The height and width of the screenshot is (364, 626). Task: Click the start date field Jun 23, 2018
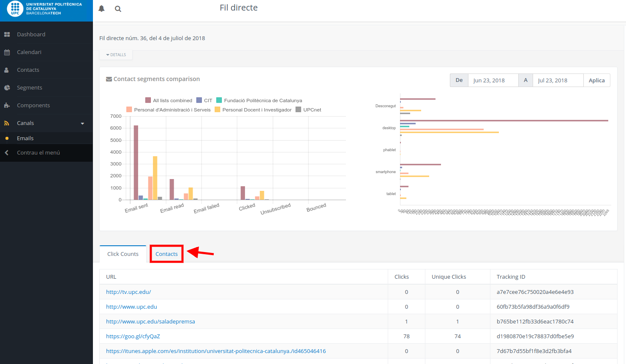pyautogui.click(x=493, y=80)
